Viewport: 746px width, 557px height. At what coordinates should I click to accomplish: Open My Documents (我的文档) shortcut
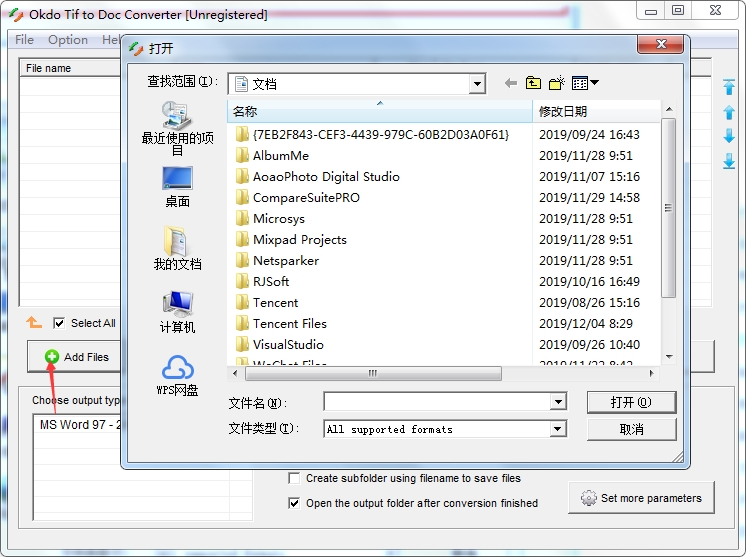pyautogui.click(x=177, y=248)
